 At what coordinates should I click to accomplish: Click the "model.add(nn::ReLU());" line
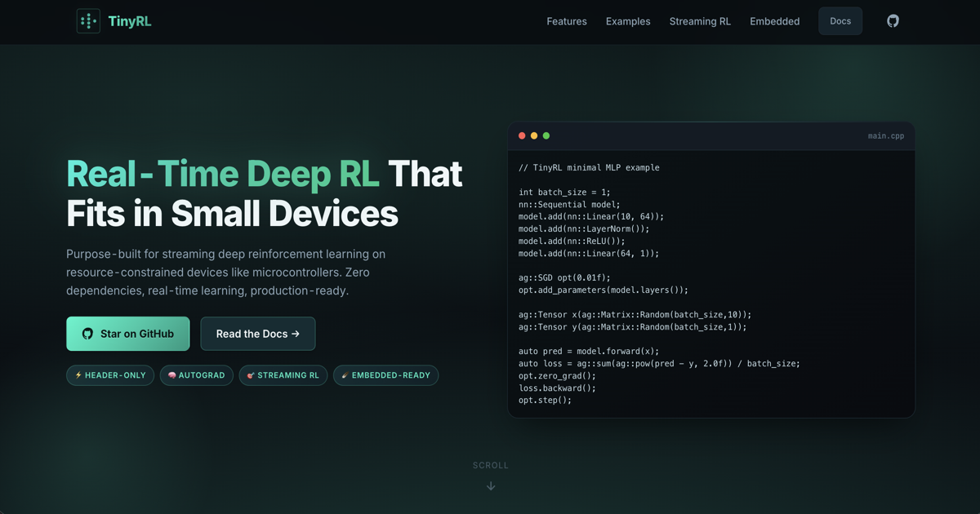572,241
